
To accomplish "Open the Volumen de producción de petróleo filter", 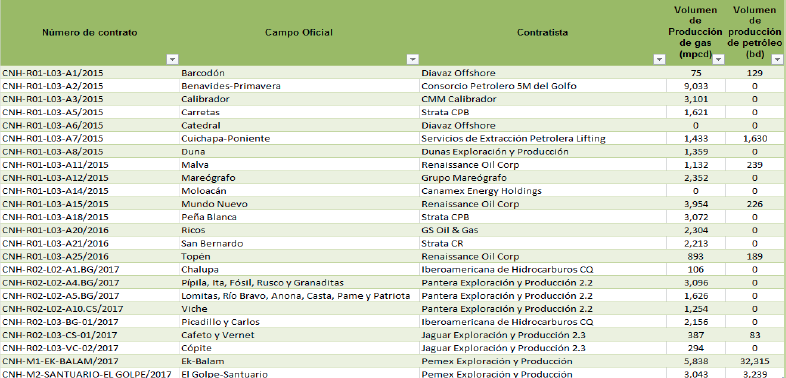I will [777, 59].
